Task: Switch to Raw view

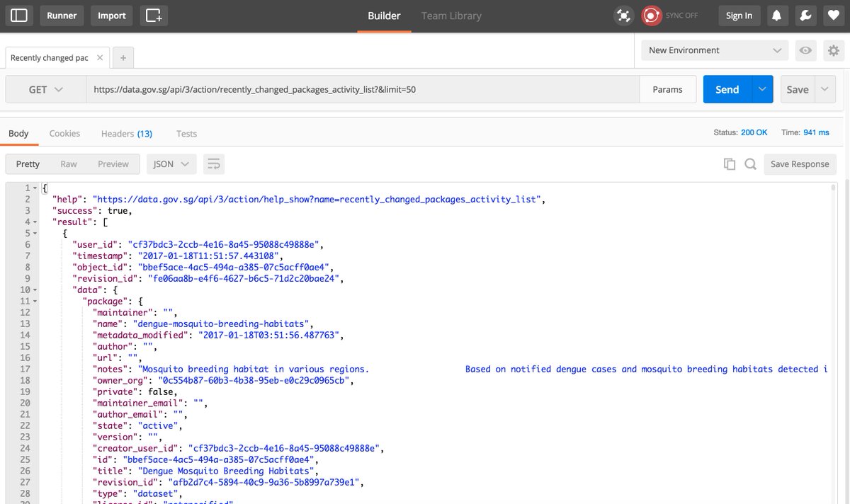Action: tap(69, 164)
